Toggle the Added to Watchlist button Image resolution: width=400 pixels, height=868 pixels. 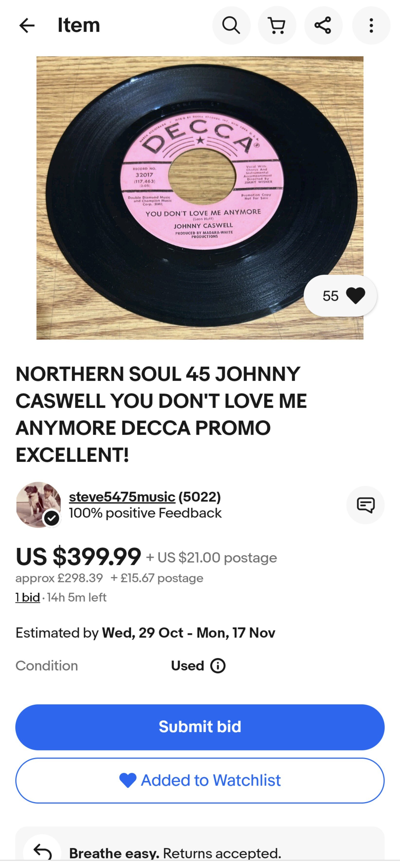(x=200, y=780)
